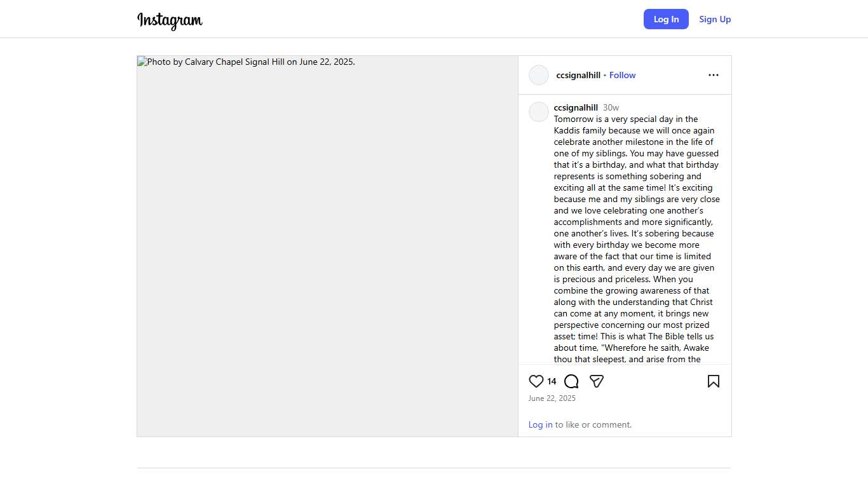The width and height of the screenshot is (868, 488).
Task: Save post with bookmark icon
Action: tap(713, 381)
